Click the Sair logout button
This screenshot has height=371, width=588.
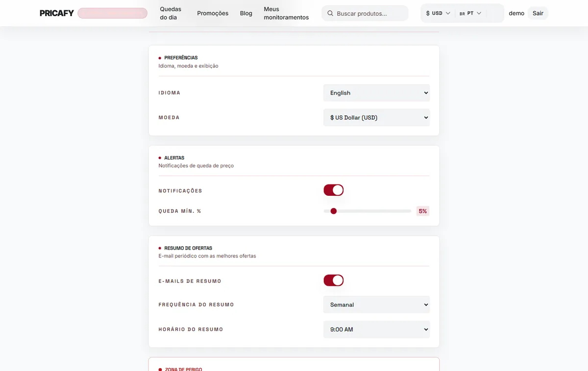(x=538, y=13)
